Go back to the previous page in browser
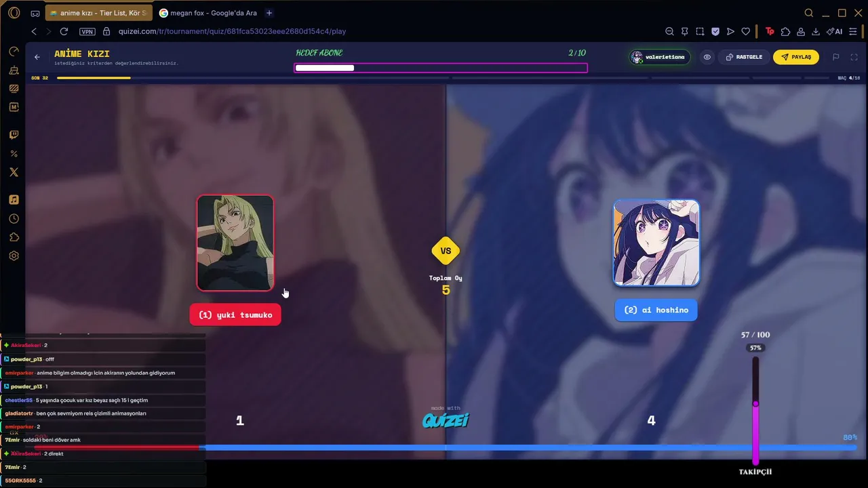The width and height of the screenshot is (868, 488). click(34, 31)
